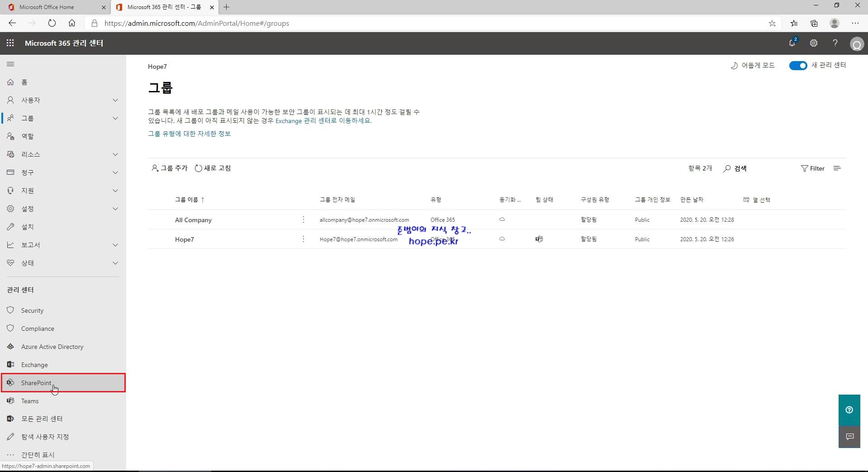Click allcompany@hope7.onmicrosoft.com email cell
The width and height of the screenshot is (868, 472).
pos(364,220)
